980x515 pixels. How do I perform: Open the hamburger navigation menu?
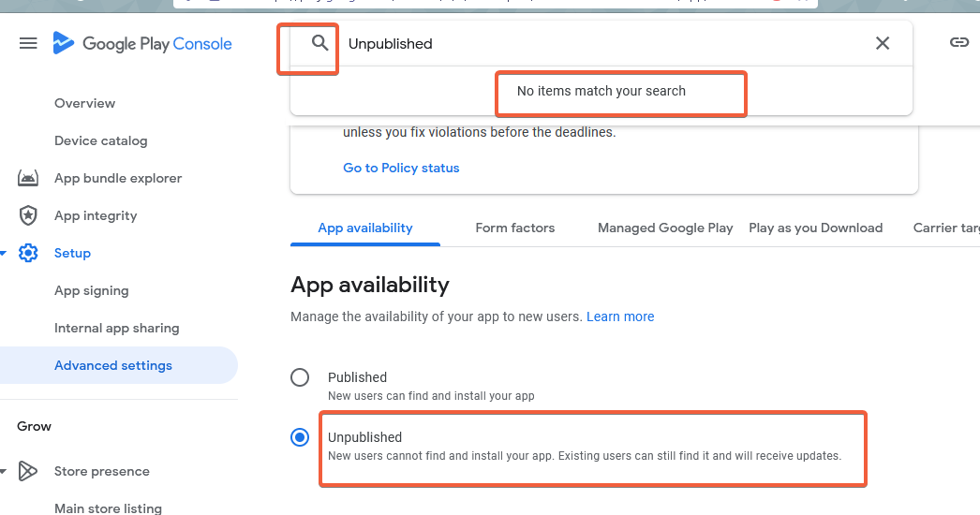(28, 43)
